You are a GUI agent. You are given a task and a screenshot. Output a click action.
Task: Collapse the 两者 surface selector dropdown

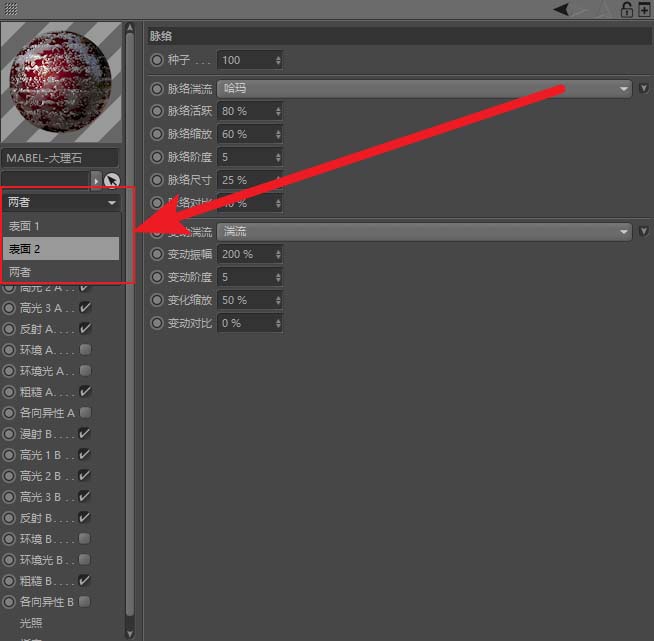61,202
